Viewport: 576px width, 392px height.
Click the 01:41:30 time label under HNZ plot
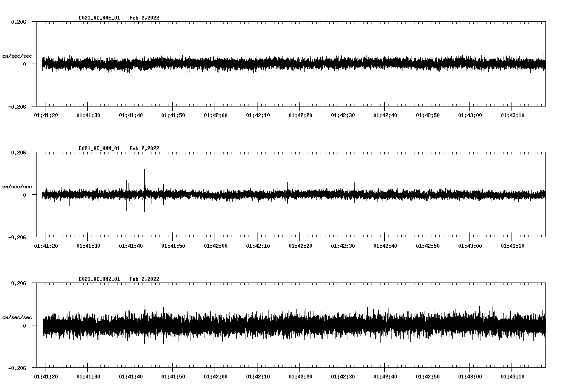(x=88, y=377)
